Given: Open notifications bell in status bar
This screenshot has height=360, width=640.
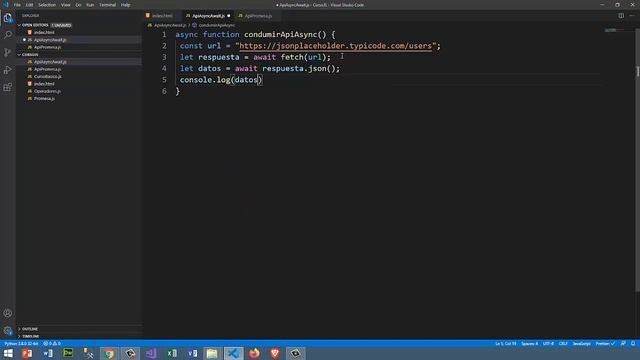Looking at the screenshot, I should pyautogui.click(x=633, y=344).
